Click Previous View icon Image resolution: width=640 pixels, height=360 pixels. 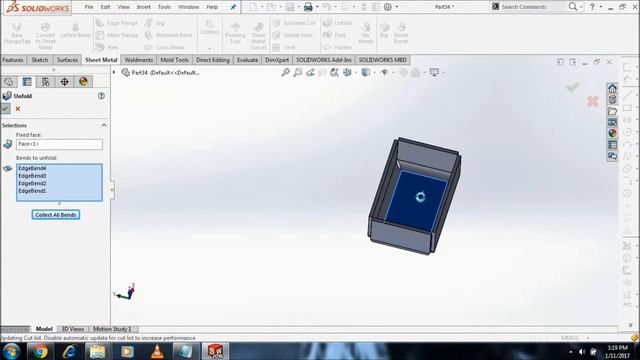pyautogui.click(x=310, y=73)
